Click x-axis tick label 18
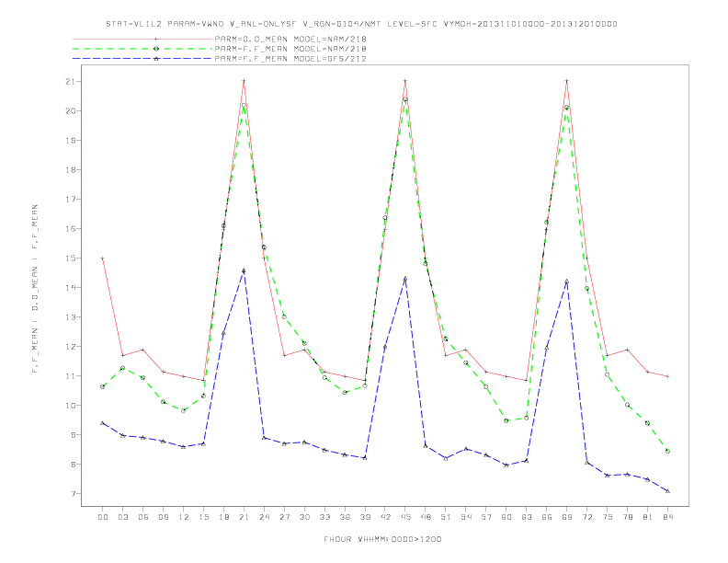The height and width of the screenshot is (563, 728). 223,517
